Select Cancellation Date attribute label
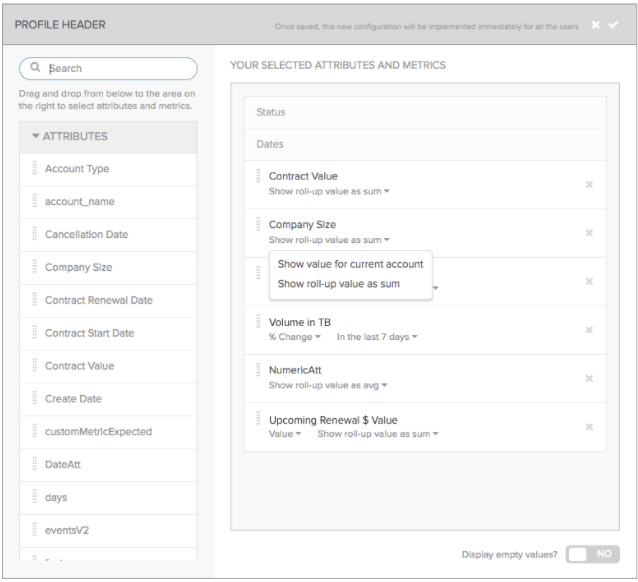The height and width of the screenshot is (582, 638). 86,234
